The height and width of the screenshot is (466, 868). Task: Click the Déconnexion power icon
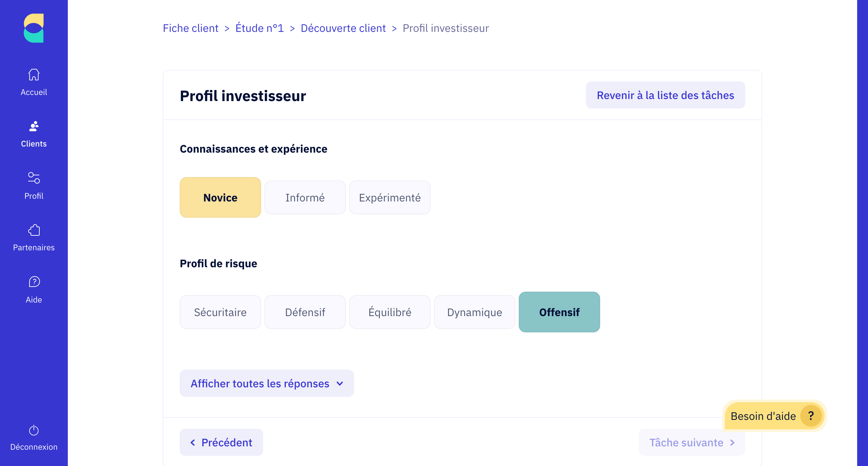34,431
